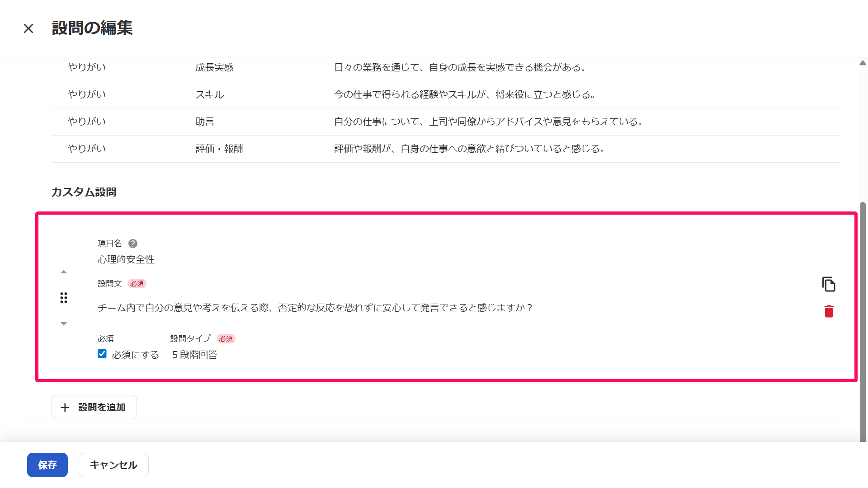Image resolution: width=868 pixels, height=488 pixels.
Task: Toggle the 必須にする checkbox
Action: click(x=102, y=354)
